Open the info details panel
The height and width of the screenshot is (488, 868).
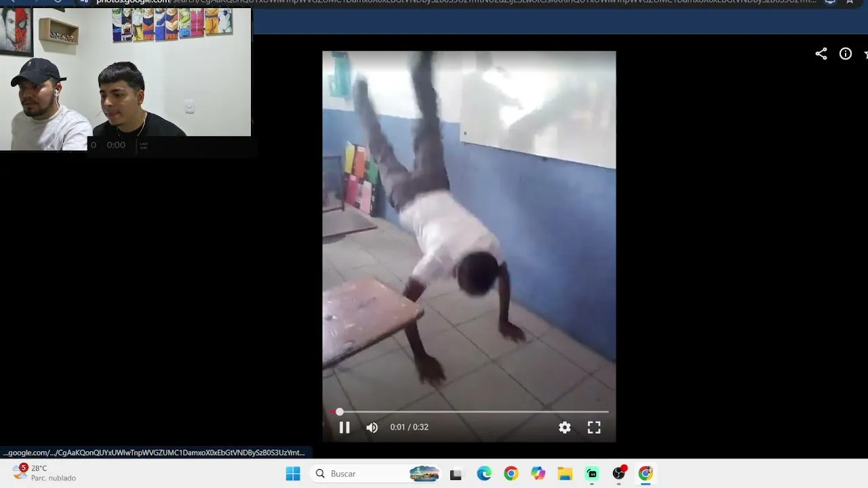846,54
